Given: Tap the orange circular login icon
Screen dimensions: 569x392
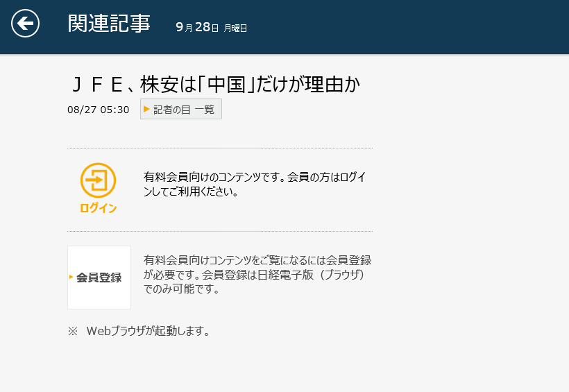Looking at the screenshot, I should (x=98, y=180).
